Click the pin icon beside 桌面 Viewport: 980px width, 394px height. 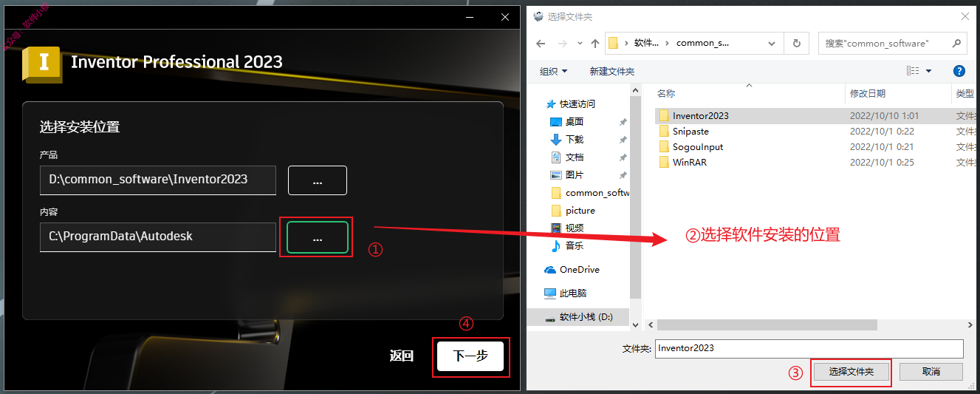tap(623, 122)
